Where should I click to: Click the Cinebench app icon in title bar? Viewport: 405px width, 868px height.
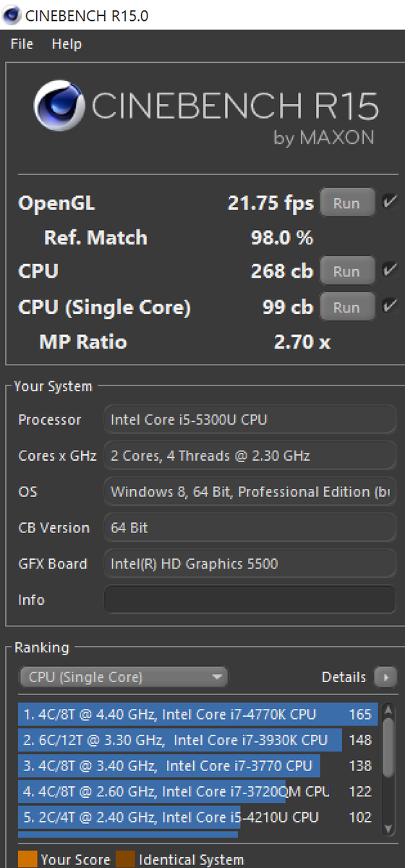click(13, 14)
